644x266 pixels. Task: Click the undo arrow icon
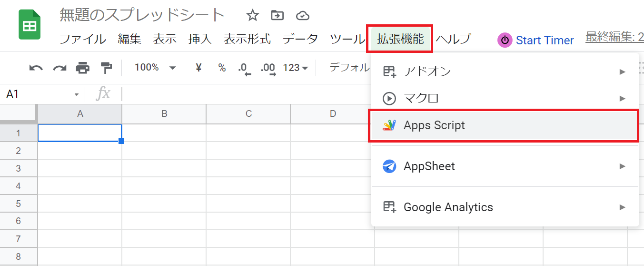pyautogui.click(x=36, y=68)
